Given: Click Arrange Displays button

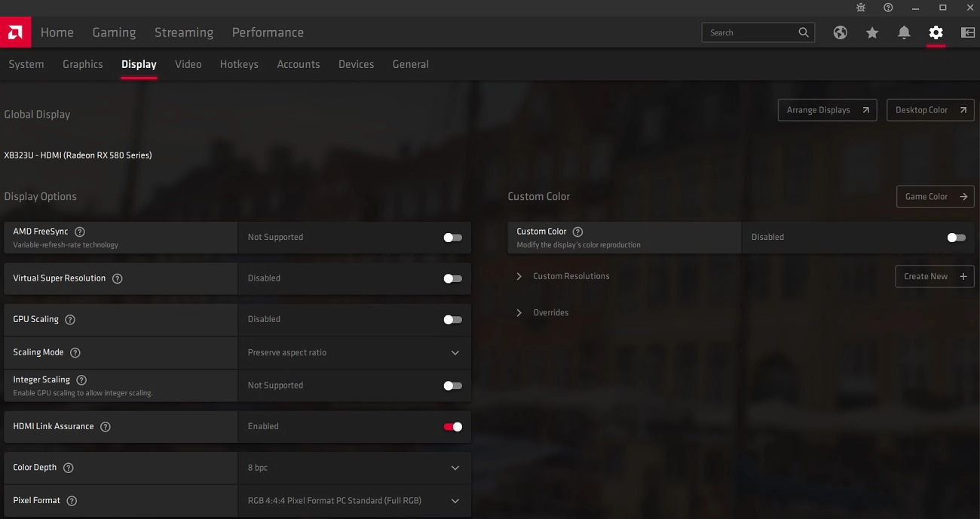Looking at the screenshot, I should pos(827,110).
